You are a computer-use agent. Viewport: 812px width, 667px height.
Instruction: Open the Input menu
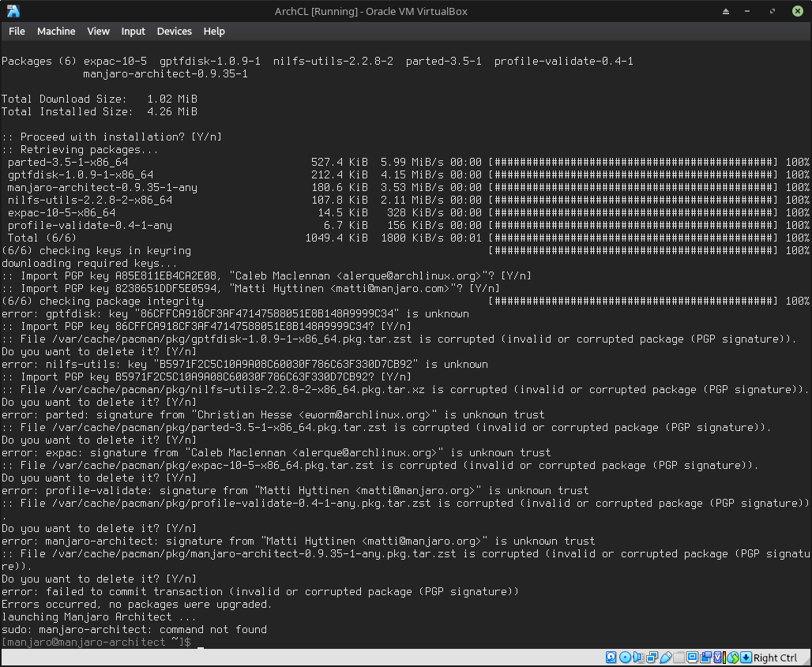pos(133,31)
